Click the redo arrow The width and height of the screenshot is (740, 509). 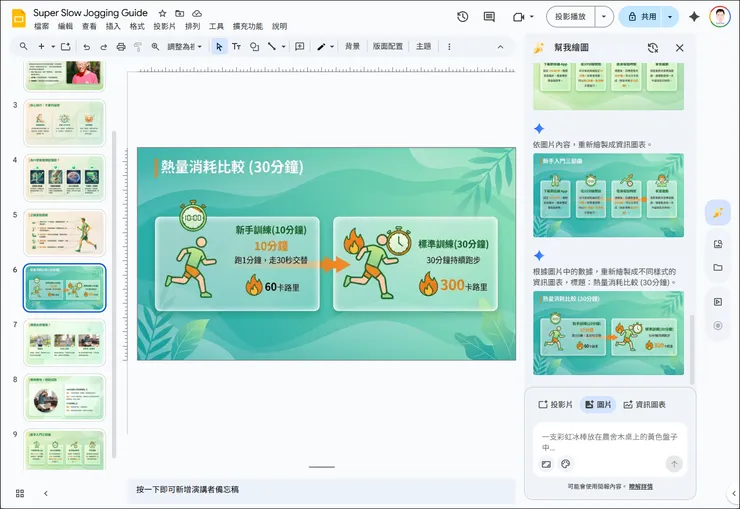103,46
